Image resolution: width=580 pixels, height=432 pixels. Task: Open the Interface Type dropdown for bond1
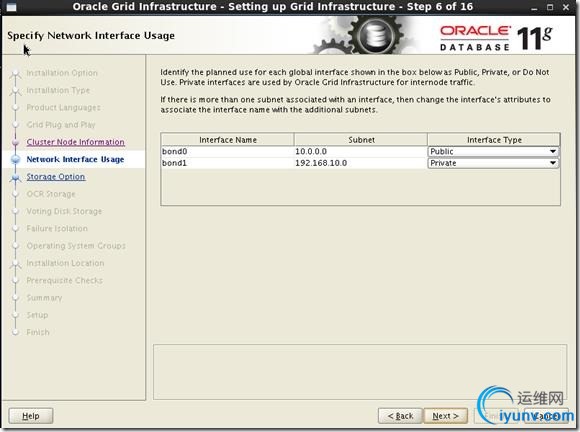[493, 163]
